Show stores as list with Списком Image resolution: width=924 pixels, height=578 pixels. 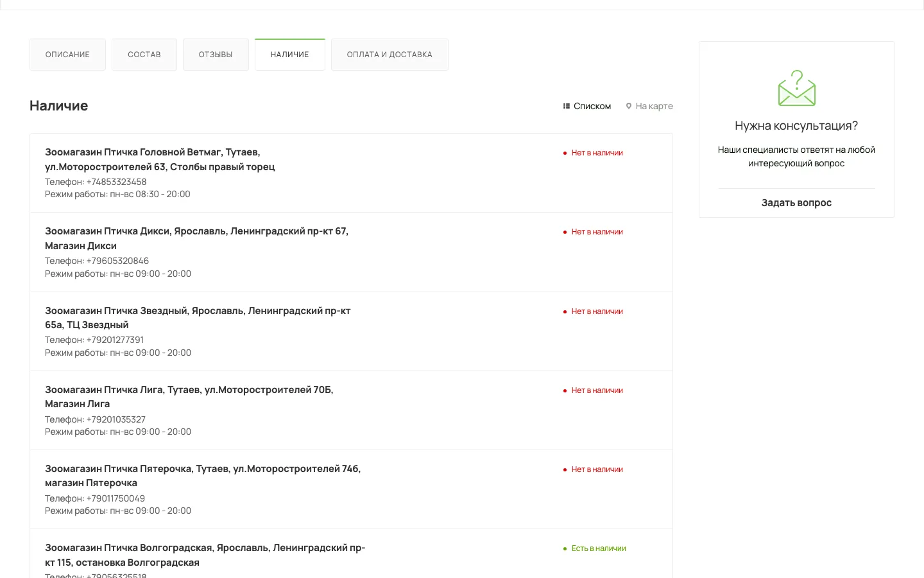tap(586, 106)
